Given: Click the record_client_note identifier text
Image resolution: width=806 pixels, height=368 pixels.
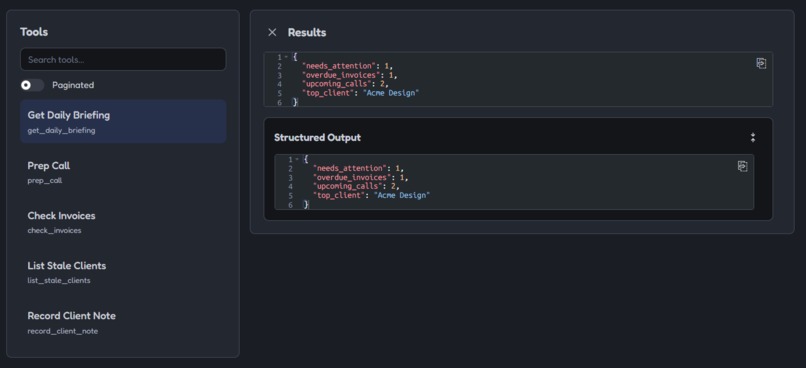Looking at the screenshot, I should 62,332.
